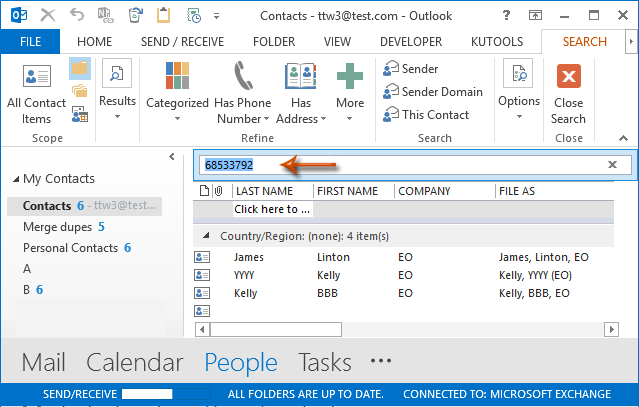639x407 pixels.
Task: Click the Has Address book icon
Action: [300, 78]
